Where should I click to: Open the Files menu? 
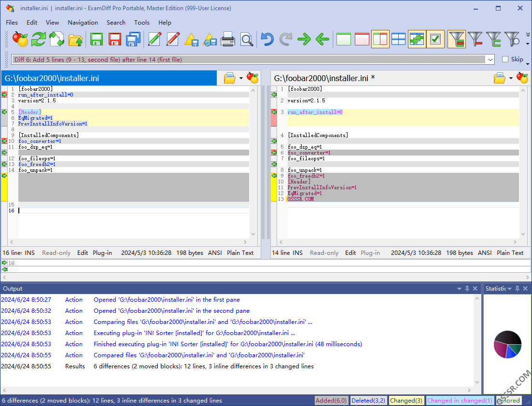12,22
